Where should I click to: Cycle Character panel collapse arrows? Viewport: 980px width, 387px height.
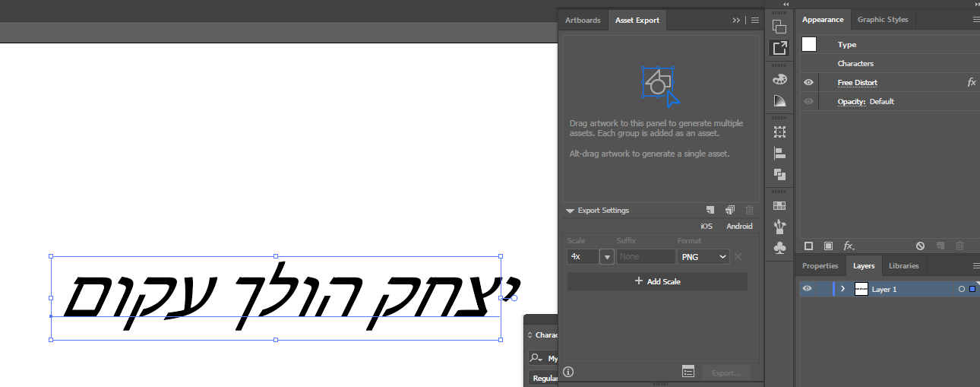click(x=530, y=335)
